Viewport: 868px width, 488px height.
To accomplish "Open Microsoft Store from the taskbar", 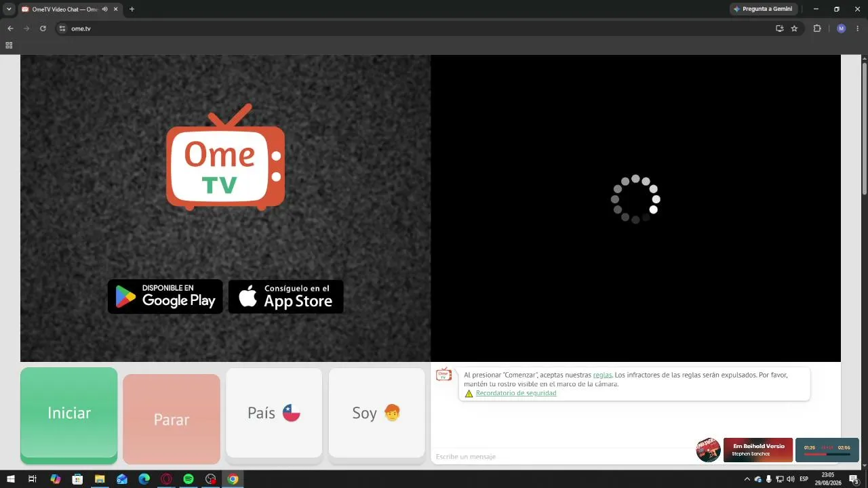I will 77,479.
